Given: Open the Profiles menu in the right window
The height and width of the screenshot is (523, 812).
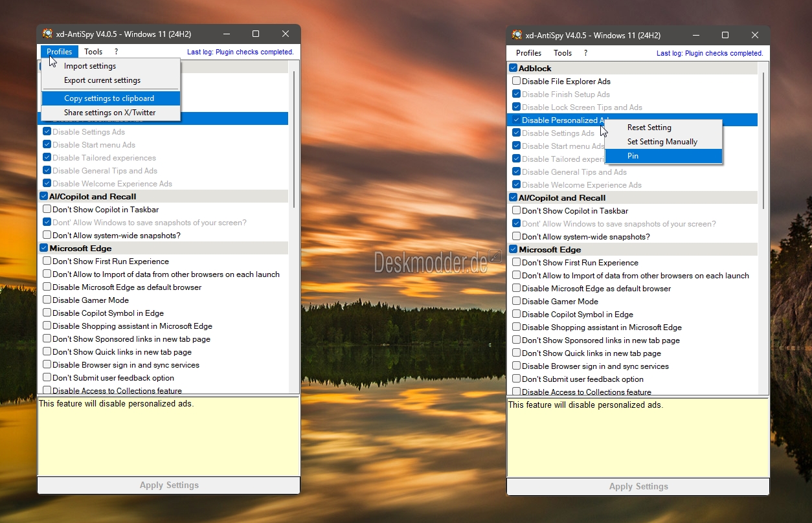Looking at the screenshot, I should click(x=529, y=53).
